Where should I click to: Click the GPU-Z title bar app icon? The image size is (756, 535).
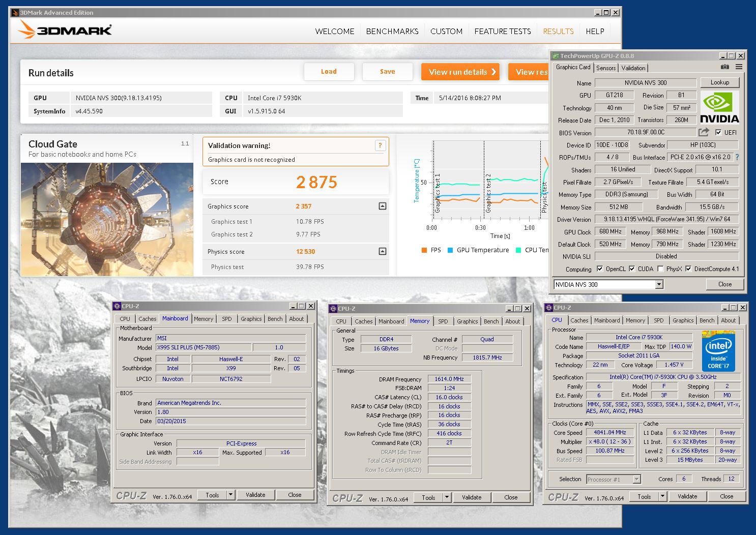(x=556, y=56)
